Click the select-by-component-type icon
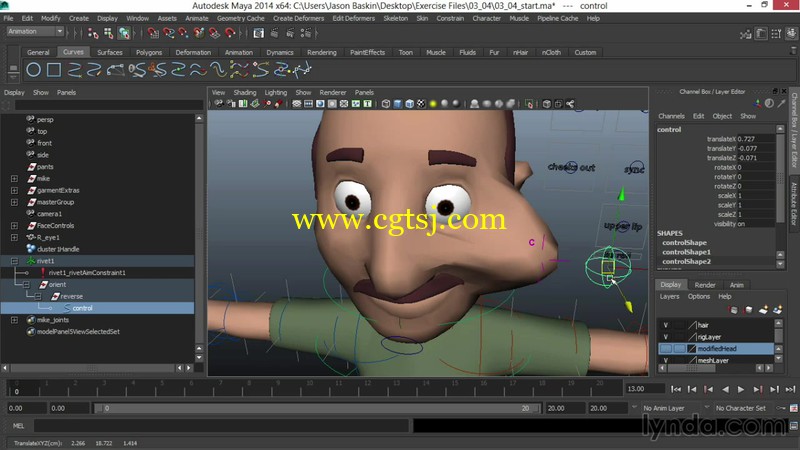 (x=124, y=33)
